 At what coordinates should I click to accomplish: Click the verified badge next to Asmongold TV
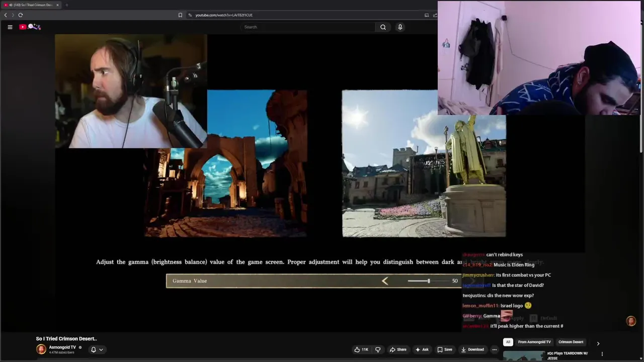point(80,347)
